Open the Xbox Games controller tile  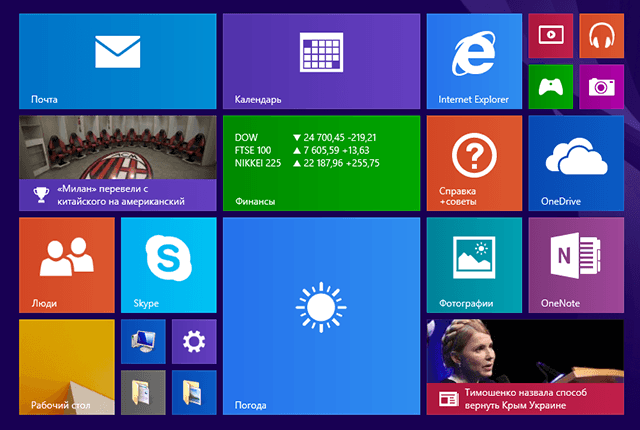551,86
